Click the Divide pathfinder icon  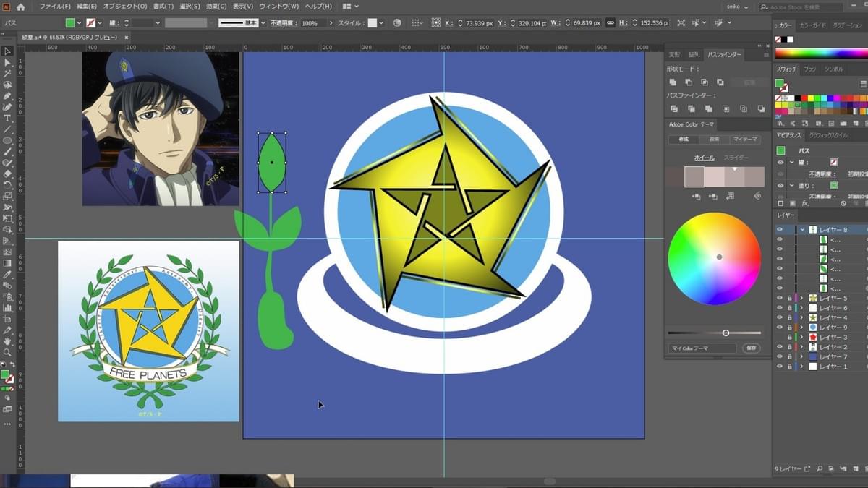click(x=674, y=108)
